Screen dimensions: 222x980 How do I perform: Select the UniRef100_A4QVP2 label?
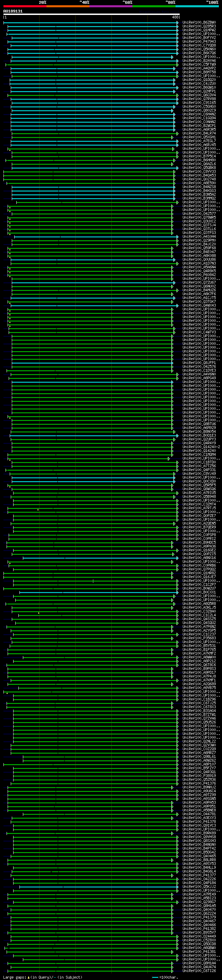pos(199,68)
